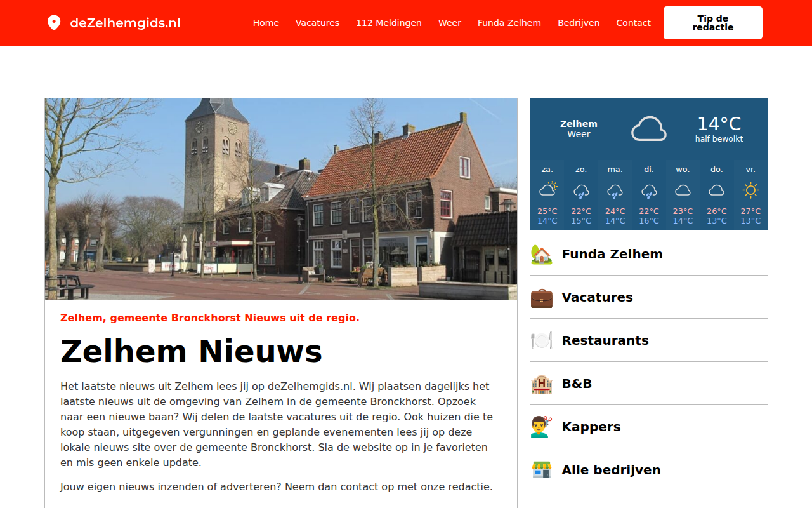Click Friday's 27°C high temperature
Image resolution: width=812 pixels, height=508 pixels.
coord(750,211)
